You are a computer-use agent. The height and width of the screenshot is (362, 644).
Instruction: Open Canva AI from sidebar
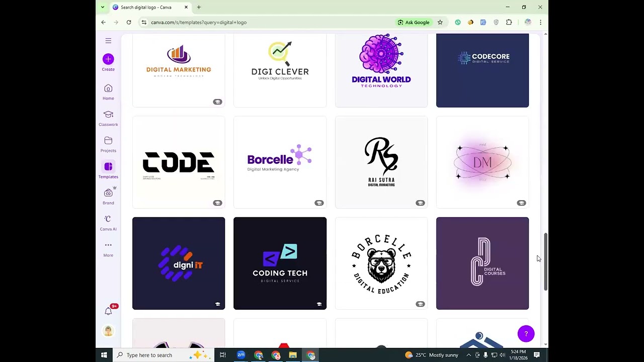click(108, 223)
